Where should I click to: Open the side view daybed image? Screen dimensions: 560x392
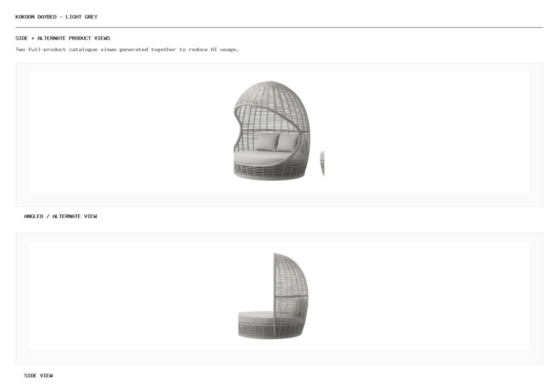tap(279, 296)
